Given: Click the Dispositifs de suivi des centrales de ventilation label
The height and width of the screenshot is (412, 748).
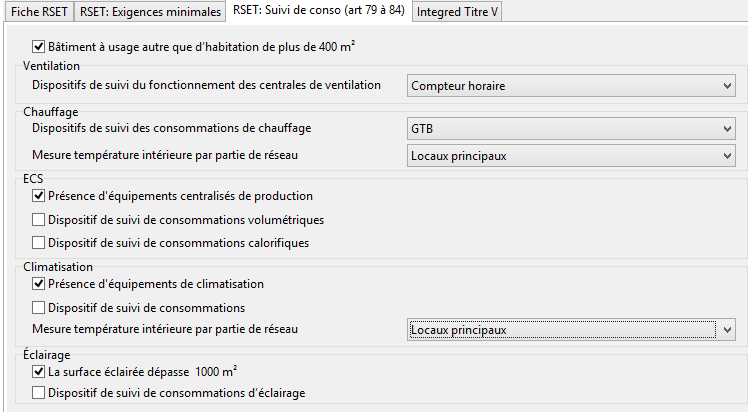Looking at the screenshot, I should point(206,85).
